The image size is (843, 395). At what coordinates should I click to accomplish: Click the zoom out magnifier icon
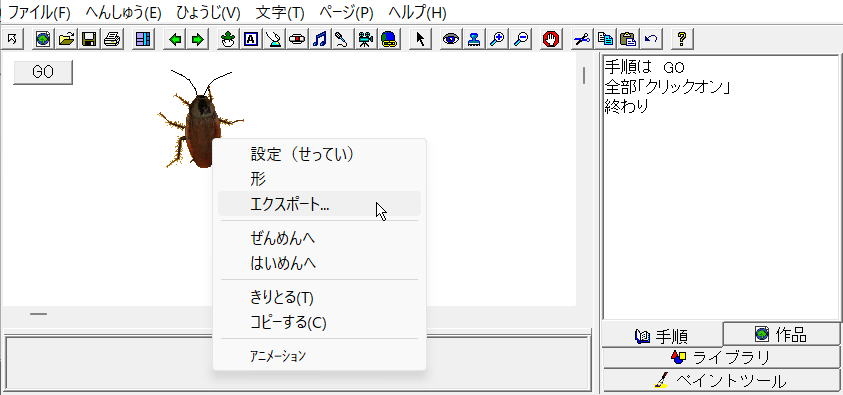click(x=520, y=39)
